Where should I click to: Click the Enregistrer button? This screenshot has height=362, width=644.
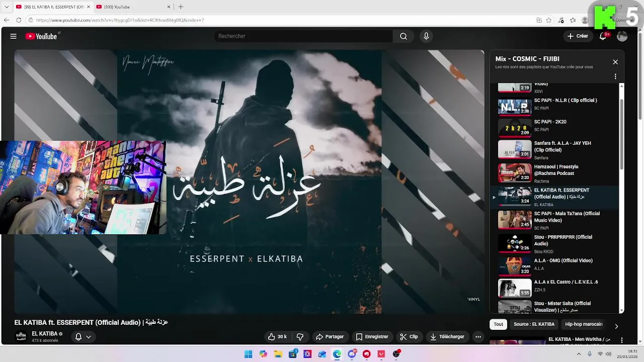pyautogui.click(x=372, y=337)
